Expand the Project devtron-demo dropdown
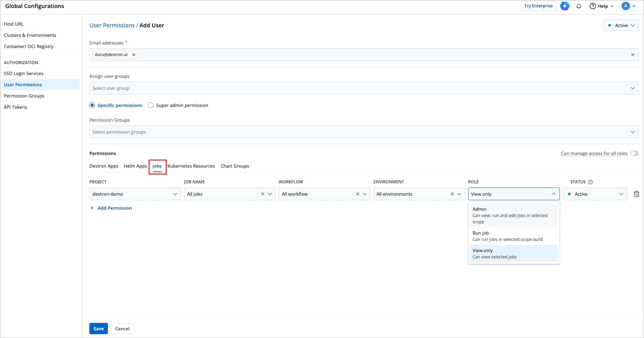This screenshot has height=338, width=644. point(135,194)
